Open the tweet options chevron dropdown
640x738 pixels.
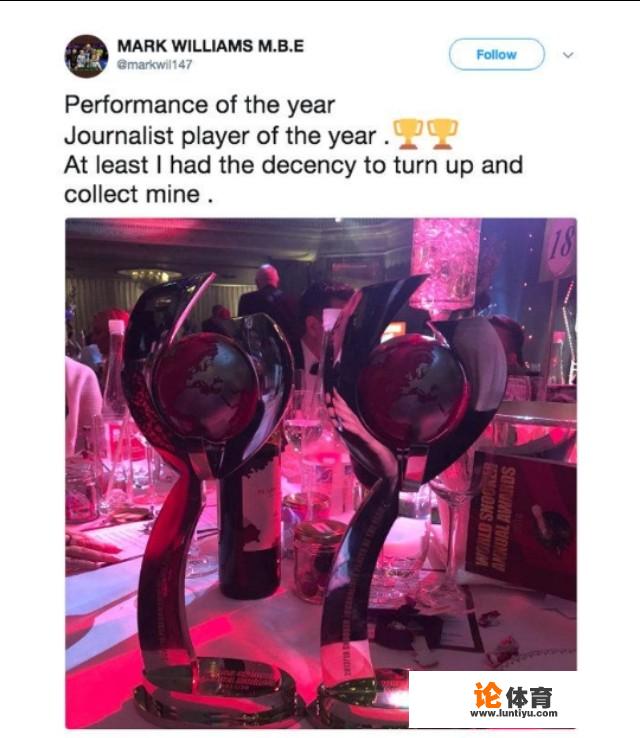point(568,55)
